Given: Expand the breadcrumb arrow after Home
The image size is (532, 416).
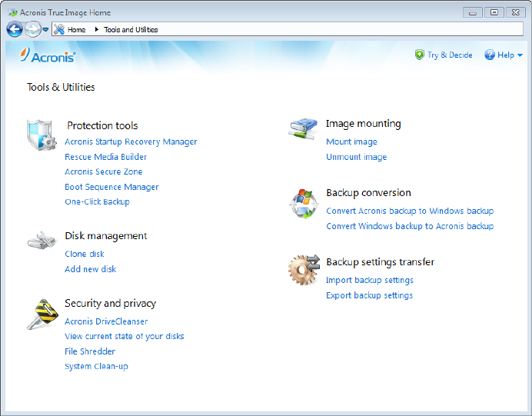Looking at the screenshot, I should (96, 29).
